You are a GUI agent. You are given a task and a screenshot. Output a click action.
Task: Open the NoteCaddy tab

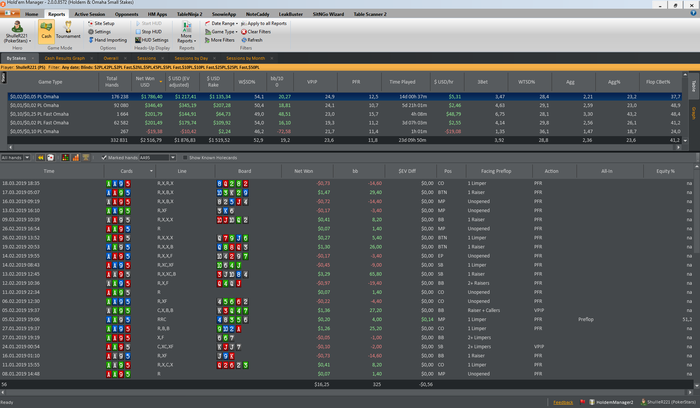(x=257, y=14)
